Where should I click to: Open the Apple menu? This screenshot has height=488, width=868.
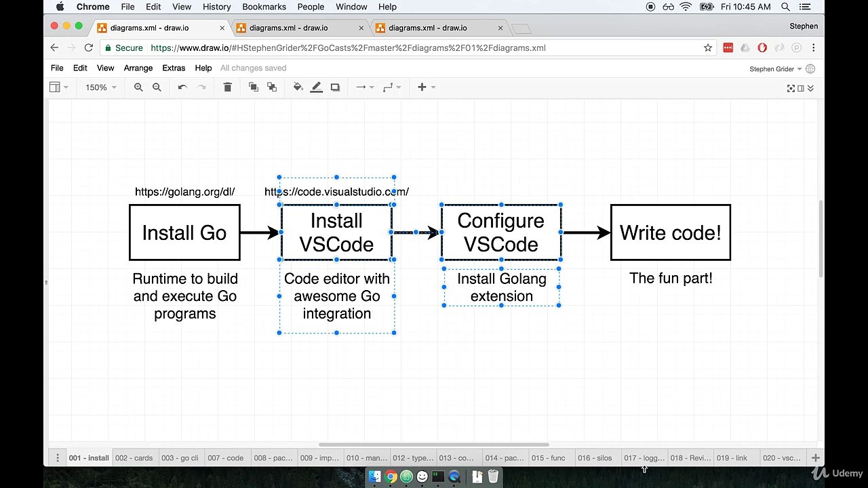tap(60, 7)
